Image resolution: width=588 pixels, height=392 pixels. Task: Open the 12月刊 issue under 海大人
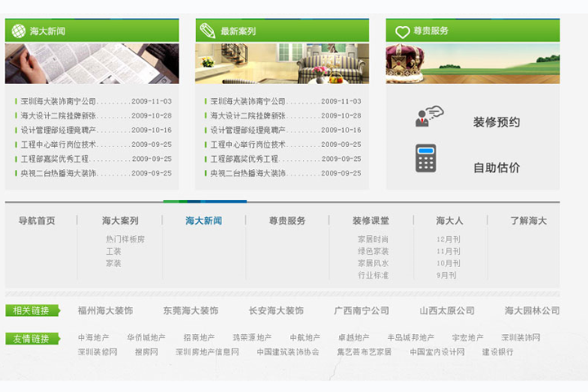448,239
